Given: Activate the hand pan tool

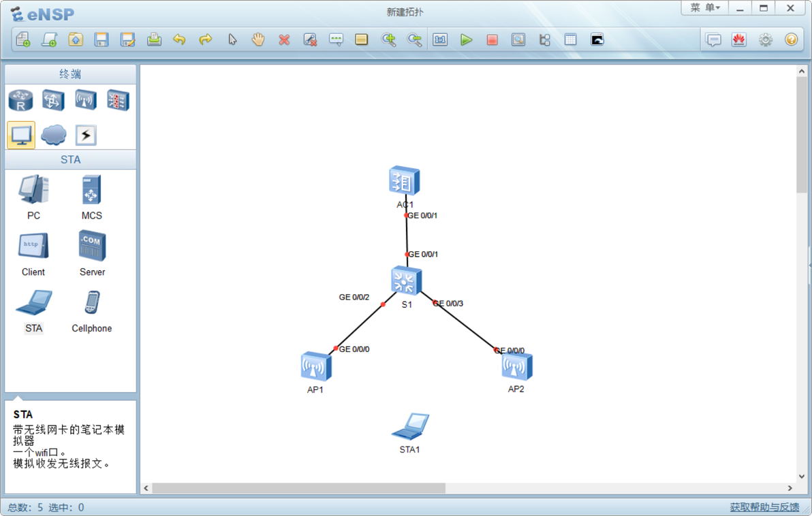Looking at the screenshot, I should pos(258,39).
